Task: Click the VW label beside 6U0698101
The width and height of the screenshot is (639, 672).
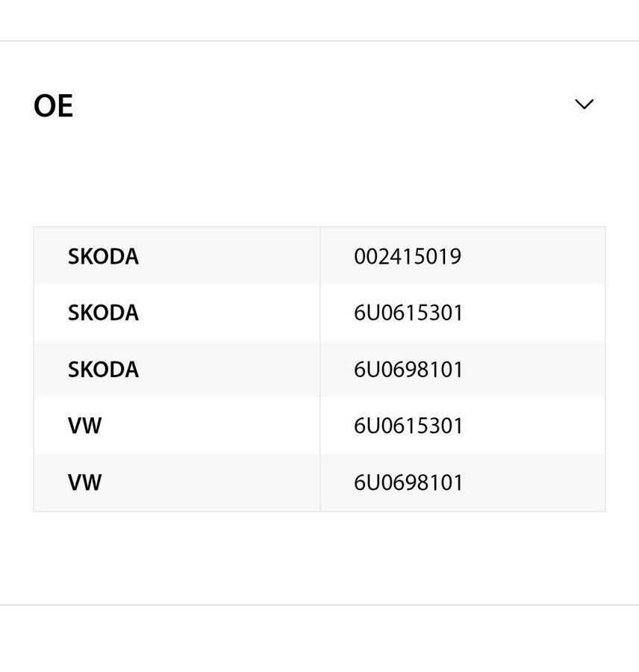Action: (85, 482)
